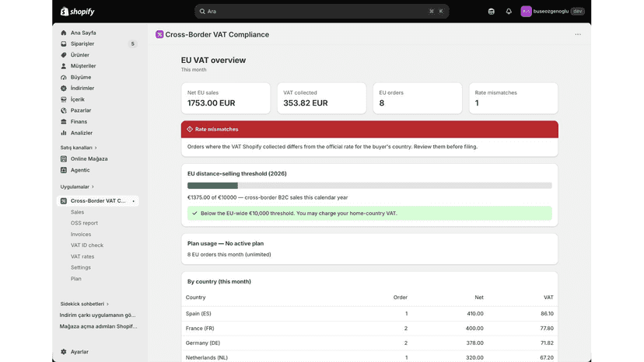The image size is (644, 362).
Task: Click the 'Plan usage — No active plan' heading
Action: 226,243
